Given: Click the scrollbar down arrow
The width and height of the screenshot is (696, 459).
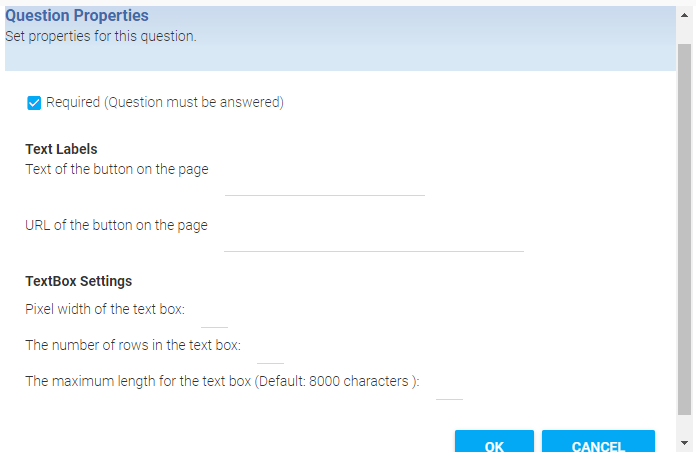Looking at the screenshot, I should [x=684, y=443].
